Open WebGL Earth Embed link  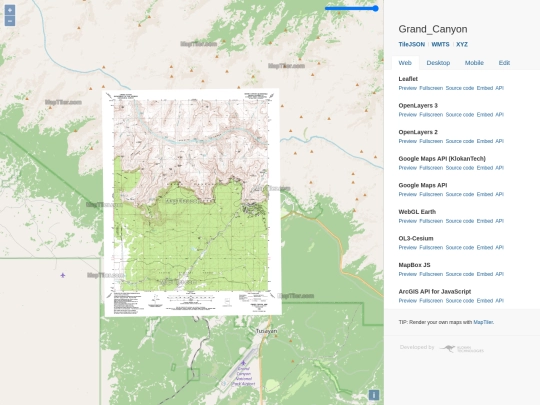[485, 221]
